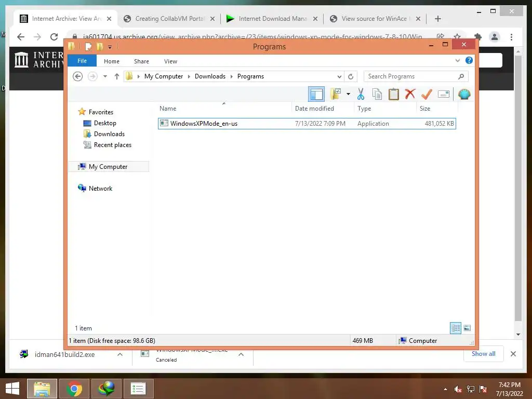The image size is (532, 399).
Task: Cut selected file with scissors icon
Action: click(361, 94)
